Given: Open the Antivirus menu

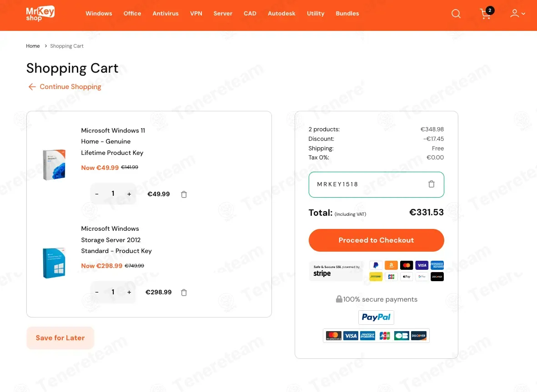Looking at the screenshot, I should point(166,13).
